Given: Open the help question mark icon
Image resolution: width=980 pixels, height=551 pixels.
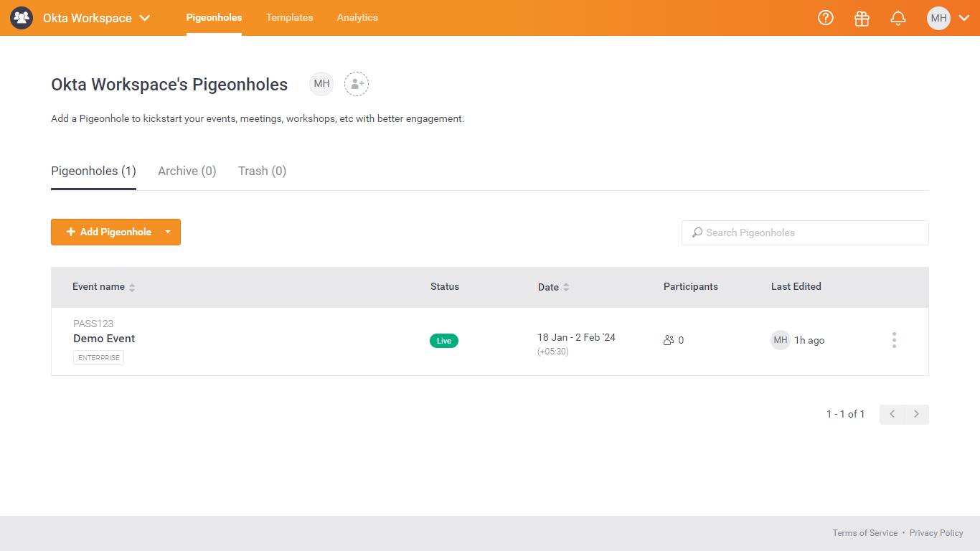Looking at the screenshot, I should tap(826, 18).
